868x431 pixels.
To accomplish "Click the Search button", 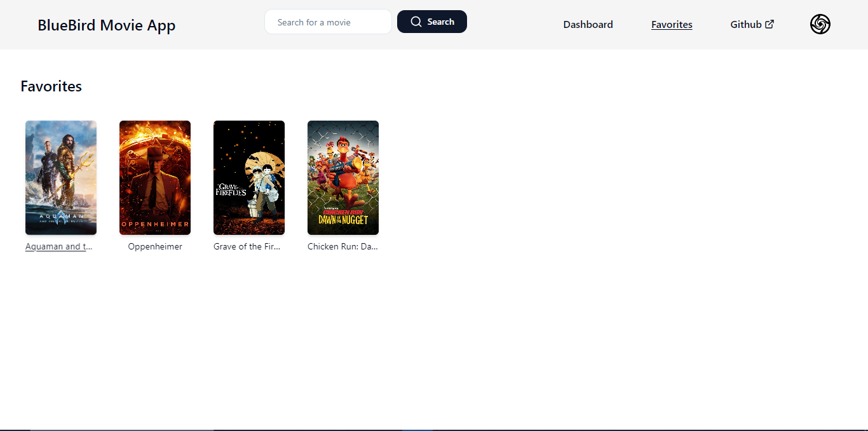I will pyautogui.click(x=432, y=22).
